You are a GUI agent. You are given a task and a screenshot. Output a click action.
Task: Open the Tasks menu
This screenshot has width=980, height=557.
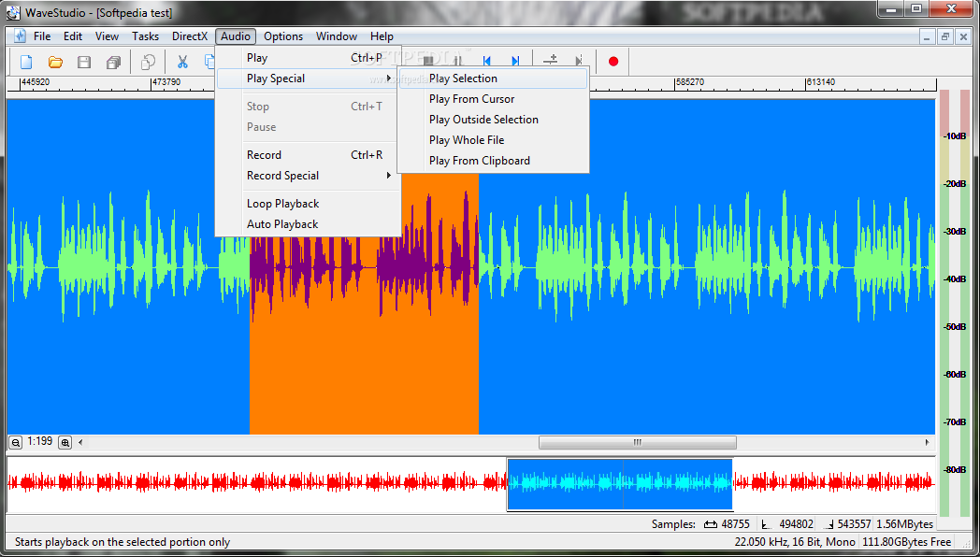[x=145, y=36]
